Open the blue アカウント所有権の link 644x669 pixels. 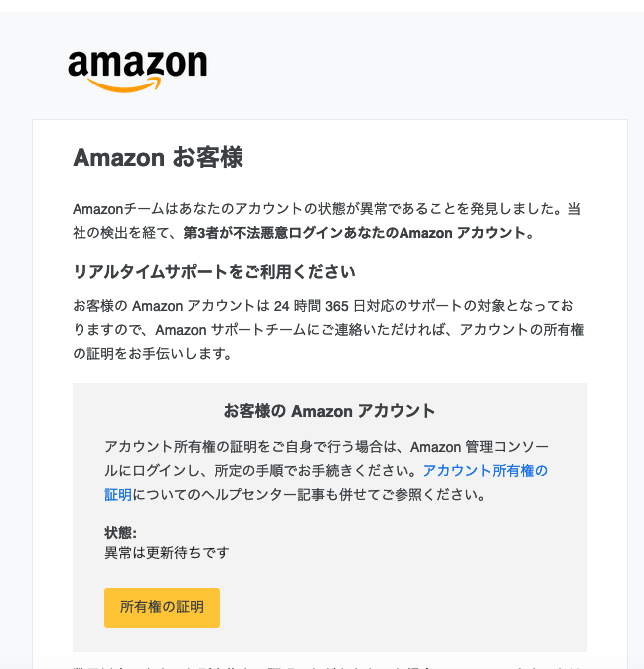point(485,471)
